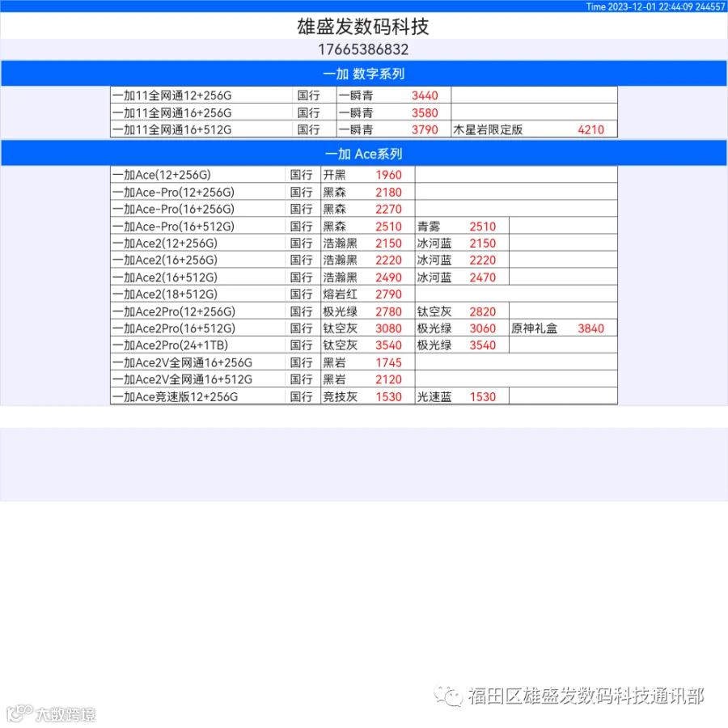Click the price 2470
The image size is (728, 728).
pos(483,277)
